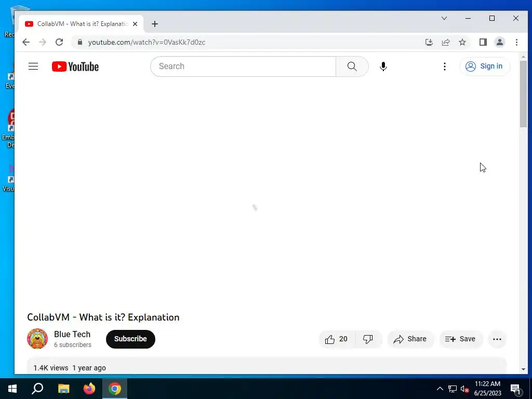Viewport: 532px width, 399px height.
Task: Click Chrome taskbar icon
Action: point(115,389)
